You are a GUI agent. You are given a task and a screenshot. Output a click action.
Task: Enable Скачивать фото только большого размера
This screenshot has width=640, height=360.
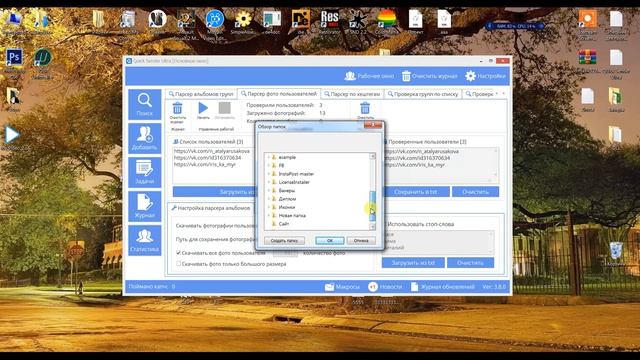click(179, 264)
